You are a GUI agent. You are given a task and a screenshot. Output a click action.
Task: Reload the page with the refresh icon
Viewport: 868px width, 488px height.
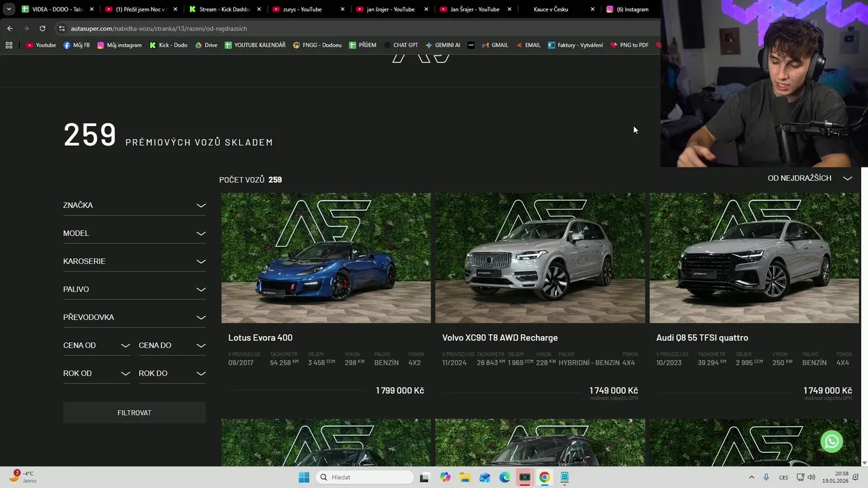tap(42, 28)
